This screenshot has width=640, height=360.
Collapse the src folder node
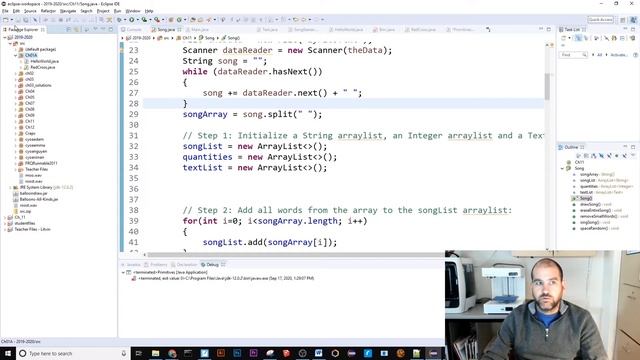[x=10, y=43]
